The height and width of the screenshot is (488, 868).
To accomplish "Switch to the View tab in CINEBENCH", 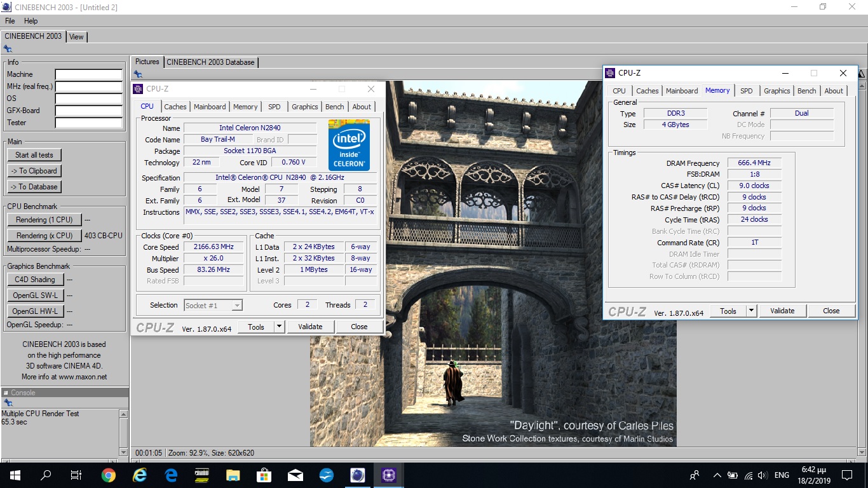I will click(76, 37).
